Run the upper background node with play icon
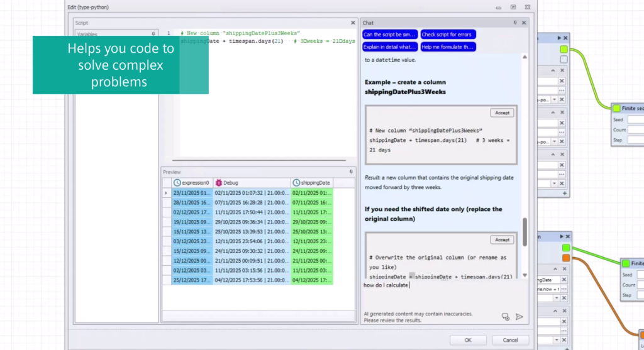The width and height of the screenshot is (644, 350). pyautogui.click(x=559, y=38)
